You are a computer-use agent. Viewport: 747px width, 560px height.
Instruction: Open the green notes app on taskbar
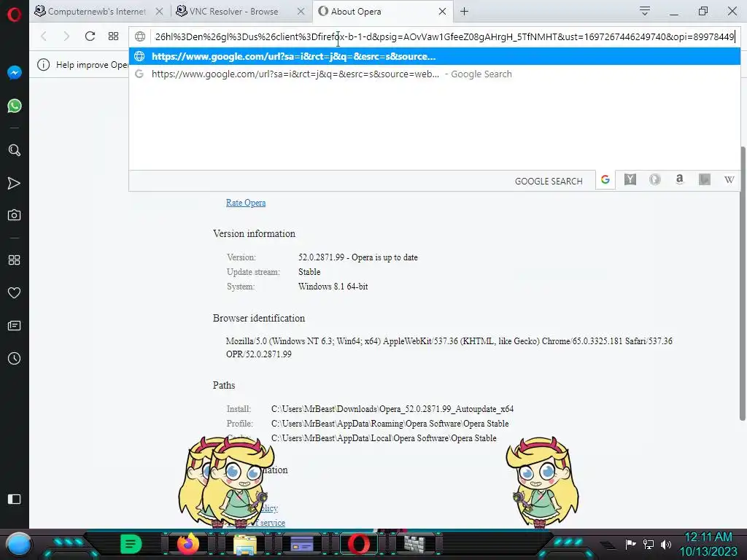click(x=131, y=544)
